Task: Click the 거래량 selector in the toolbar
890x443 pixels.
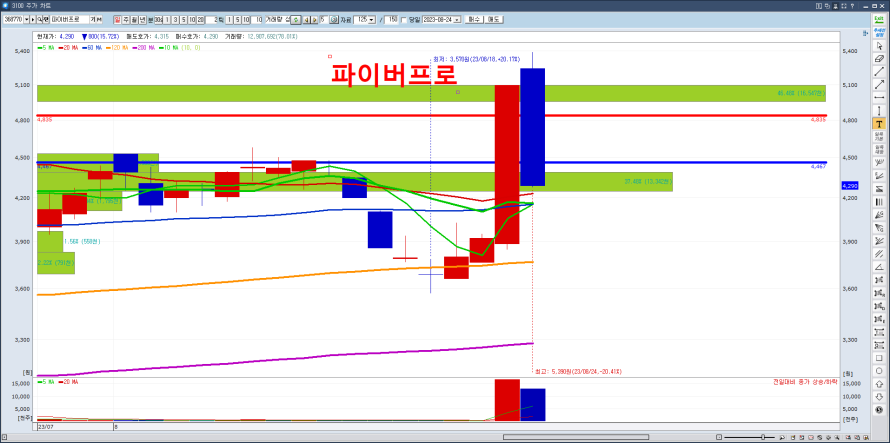Action: click(x=276, y=20)
